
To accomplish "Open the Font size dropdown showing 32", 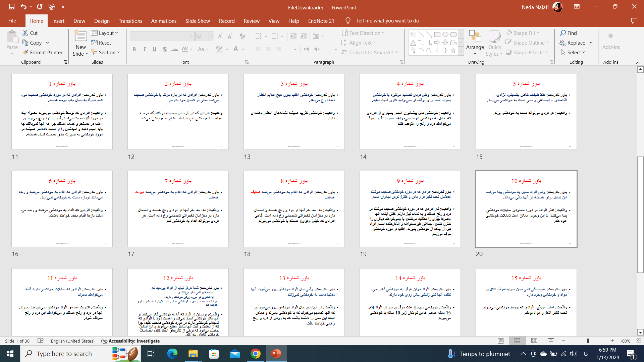I will (211, 36).
